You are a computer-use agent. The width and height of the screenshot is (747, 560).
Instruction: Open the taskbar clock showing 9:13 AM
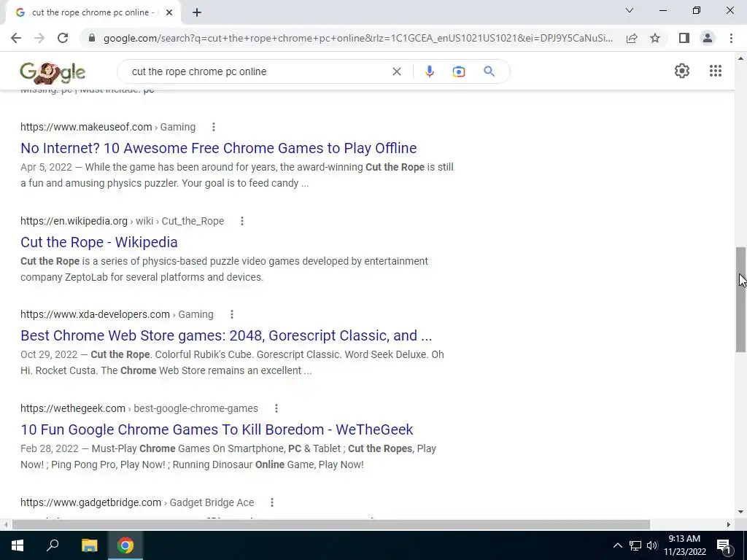click(684, 545)
